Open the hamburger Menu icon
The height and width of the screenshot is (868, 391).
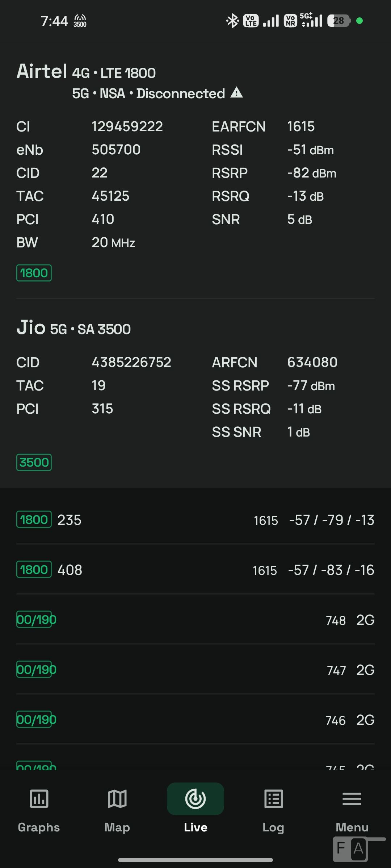[x=352, y=798]
